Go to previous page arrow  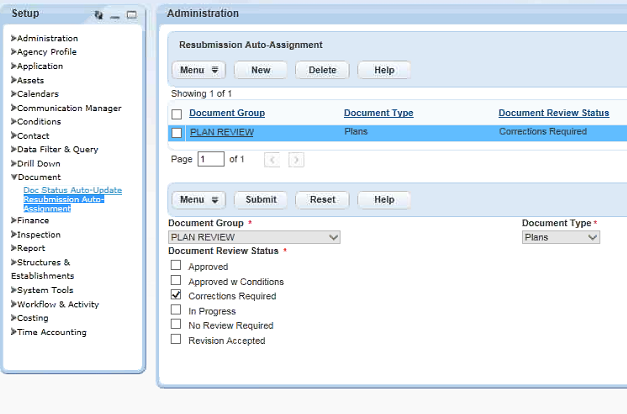[272, 159]
